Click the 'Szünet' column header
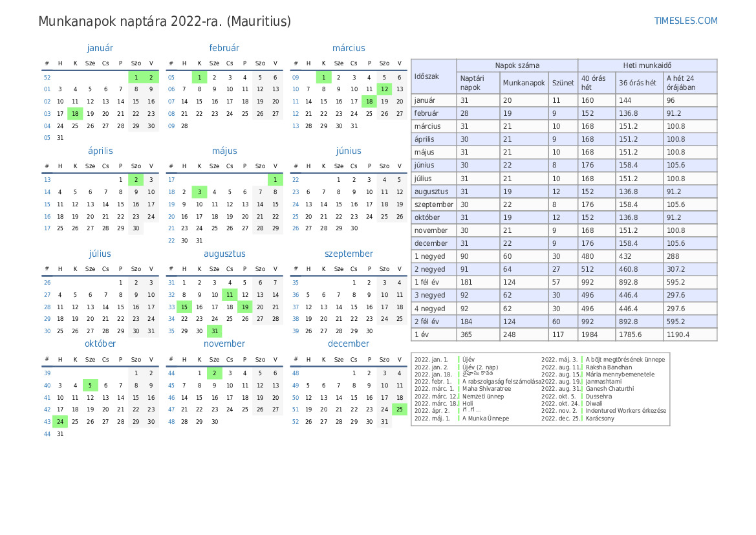756x535 pixels. (x=563, y=83)
